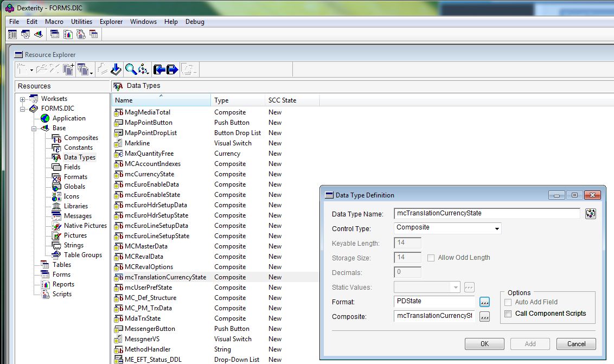The image size is (614, 364).
Task: Open the Control Type dropdown
Action: click(x=497, y=228)
